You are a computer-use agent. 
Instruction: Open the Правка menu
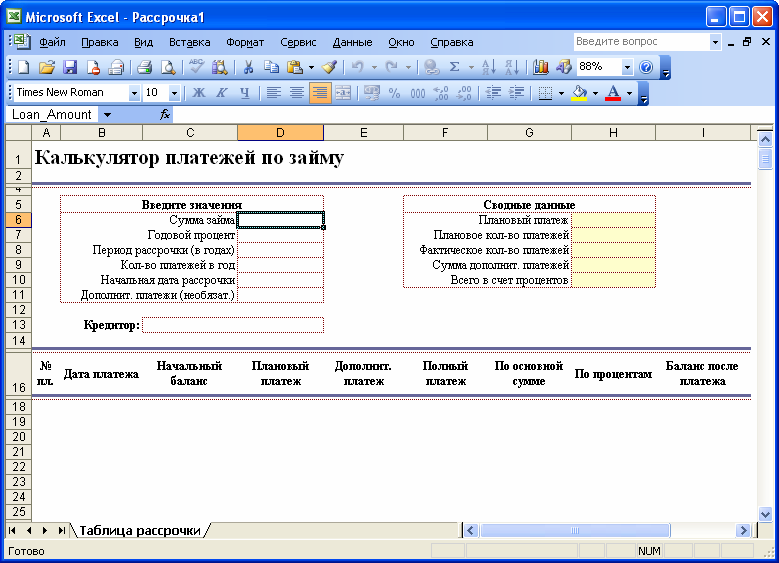pos(100,42)
